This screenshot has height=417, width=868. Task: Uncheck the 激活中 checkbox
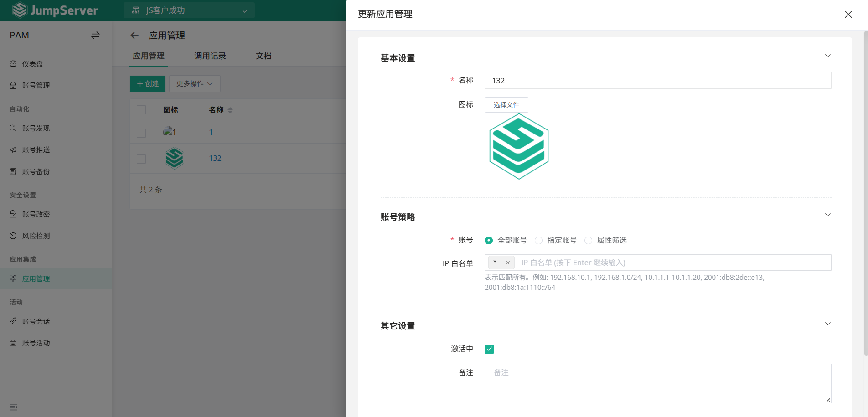point(489,349)
